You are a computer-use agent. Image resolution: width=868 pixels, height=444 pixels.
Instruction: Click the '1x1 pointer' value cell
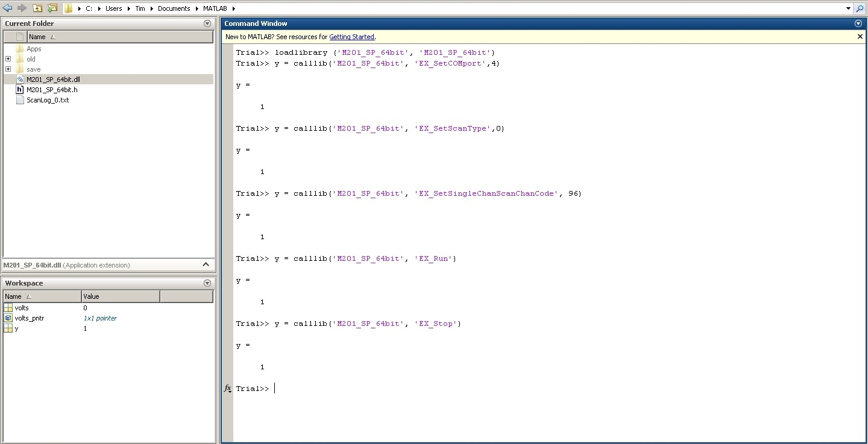click(x=100, y=318)
